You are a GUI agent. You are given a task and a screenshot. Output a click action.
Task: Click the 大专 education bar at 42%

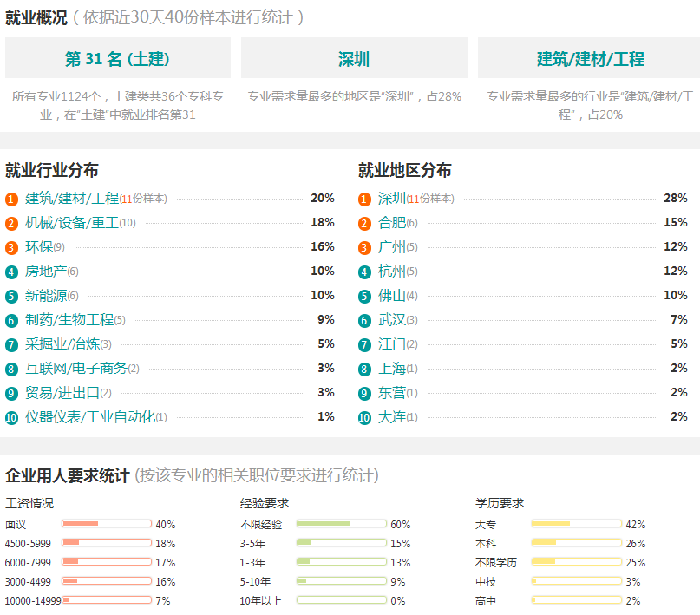tap(577, 524)
